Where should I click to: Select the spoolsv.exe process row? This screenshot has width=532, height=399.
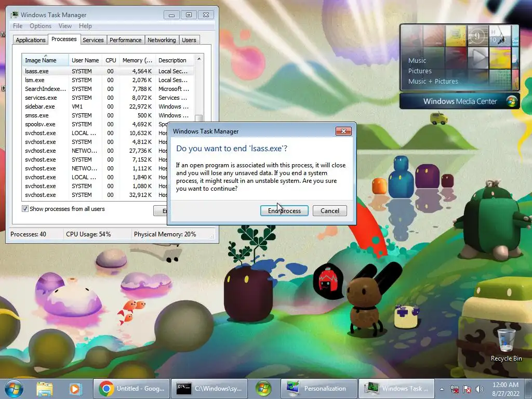(x=95, y=124)
